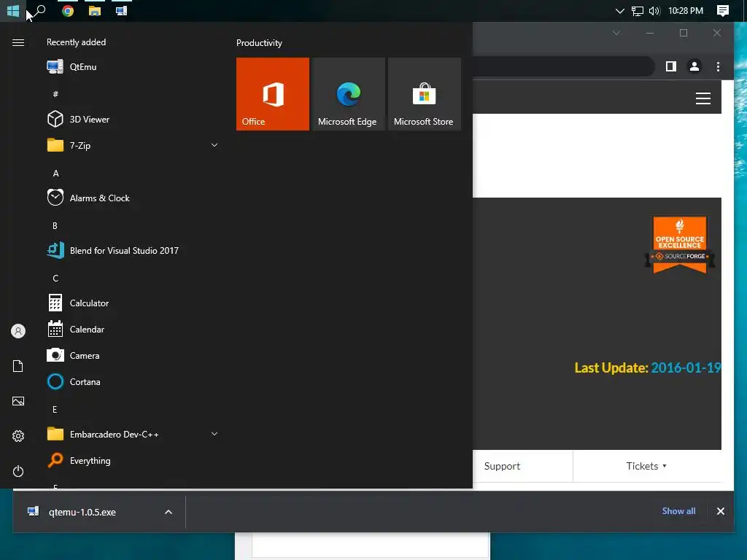Launch QtEmu from Recently added

(133, 66)
